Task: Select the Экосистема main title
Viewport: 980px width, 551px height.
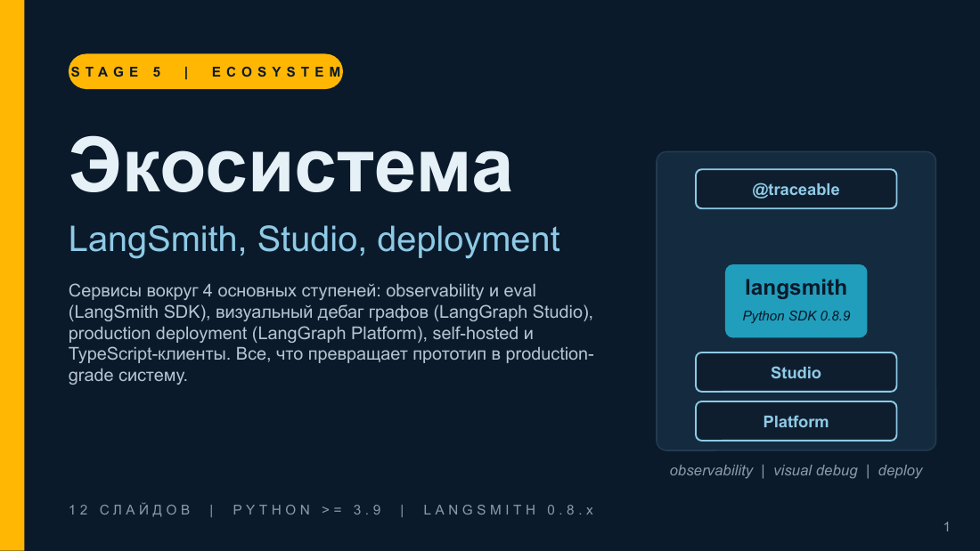Action: (290, 166)
